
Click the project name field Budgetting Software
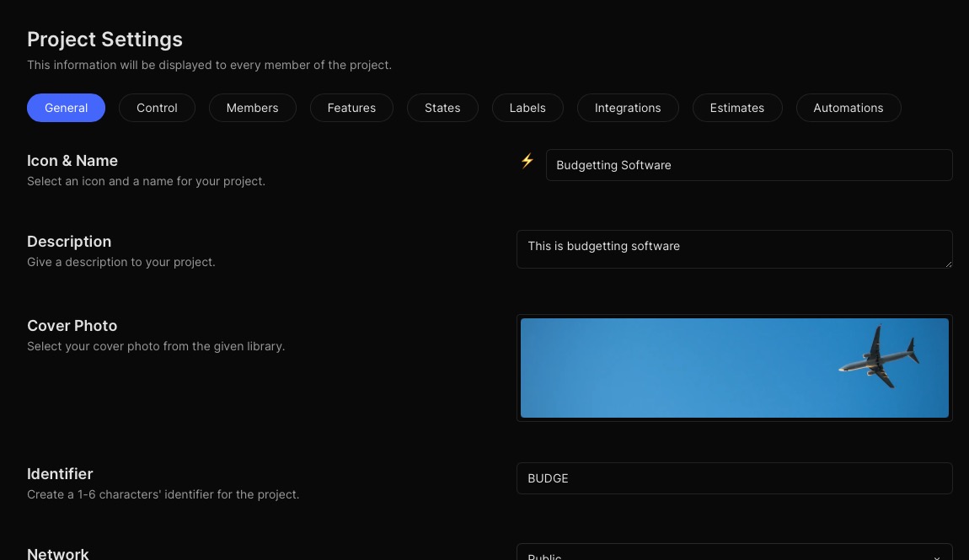[x=748, y=165]
